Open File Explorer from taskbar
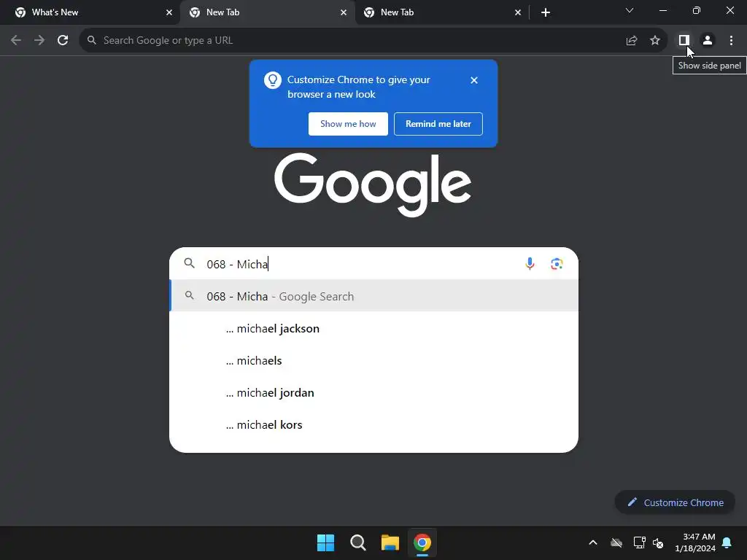747x560 pixels. pyautogui.click(x=390, y=542)
